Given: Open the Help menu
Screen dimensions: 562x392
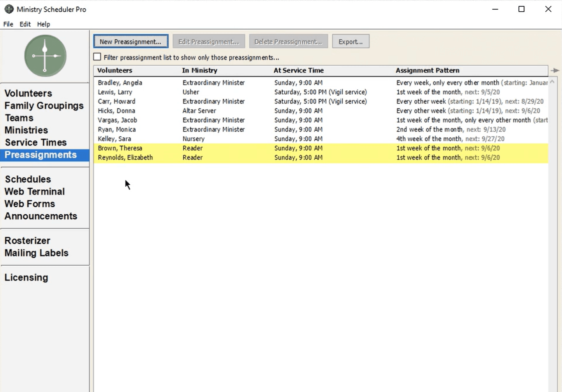Looking at the screenshot, I should [44, 24].
